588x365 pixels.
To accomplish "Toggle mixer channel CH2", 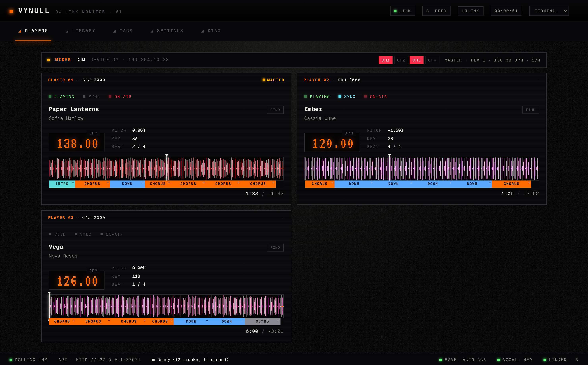I will pos(401,60).
